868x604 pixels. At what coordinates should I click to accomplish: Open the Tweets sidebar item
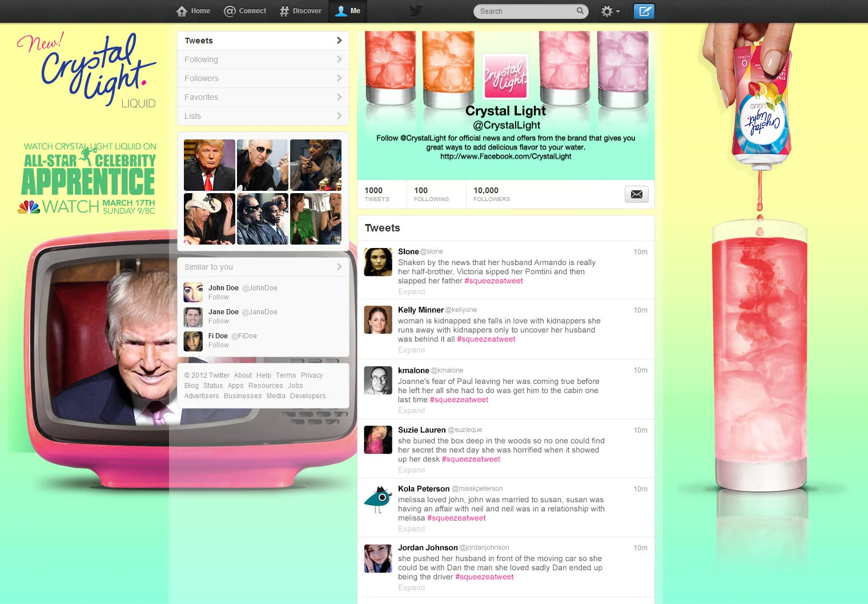tap(263, 41)
